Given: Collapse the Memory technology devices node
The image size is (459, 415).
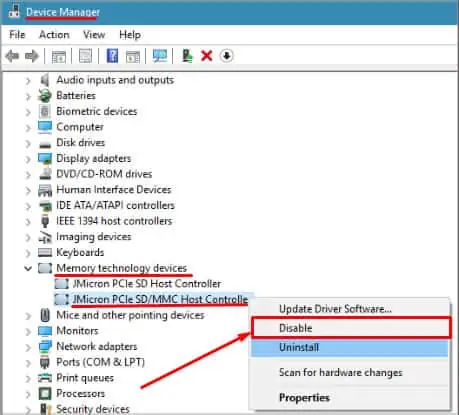Looking at the screenshot, I should (x=28, y=268).
